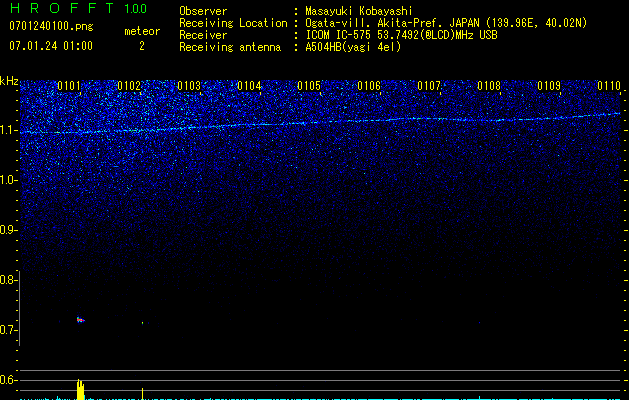This screenshot has width=629, height=400.
Task: Click the 0.8 kHz axis label
Action: pyautogui.click(x=8, y=280)
